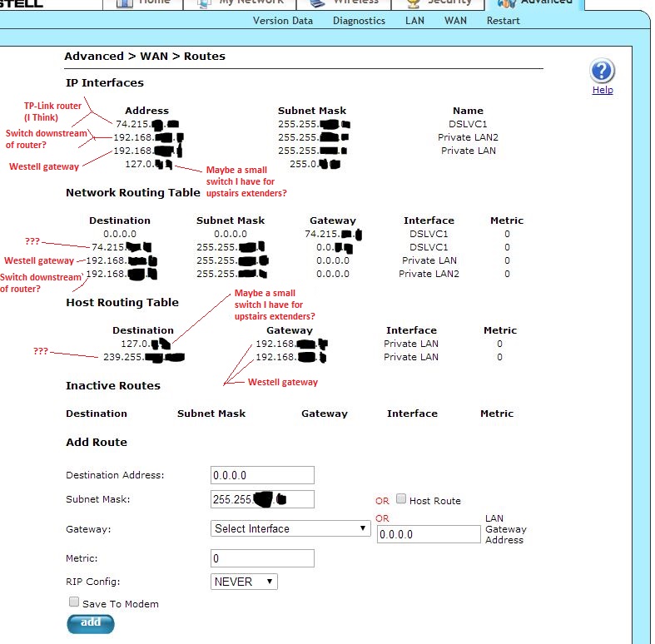
Task: Open the WAN submenu item
Action: 455,21
